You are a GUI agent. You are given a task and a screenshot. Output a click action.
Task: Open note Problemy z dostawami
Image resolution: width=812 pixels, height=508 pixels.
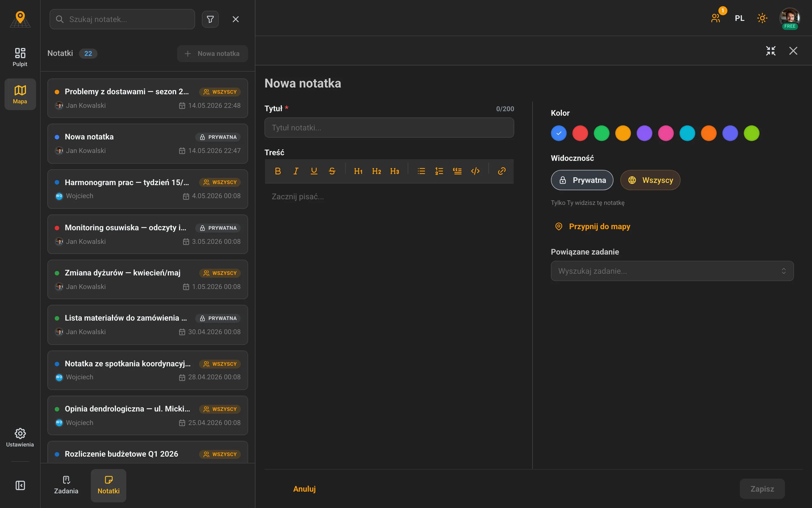click(x=148, y=98)
